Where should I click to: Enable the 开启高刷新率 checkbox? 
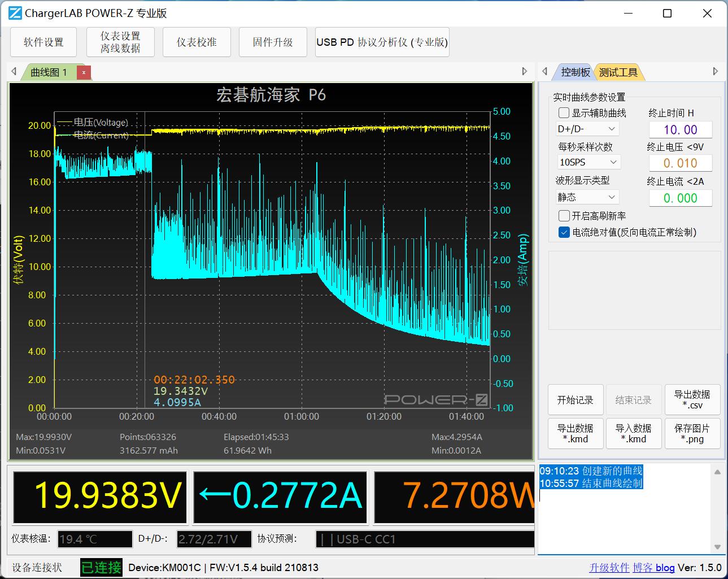(x=563, y=215)
